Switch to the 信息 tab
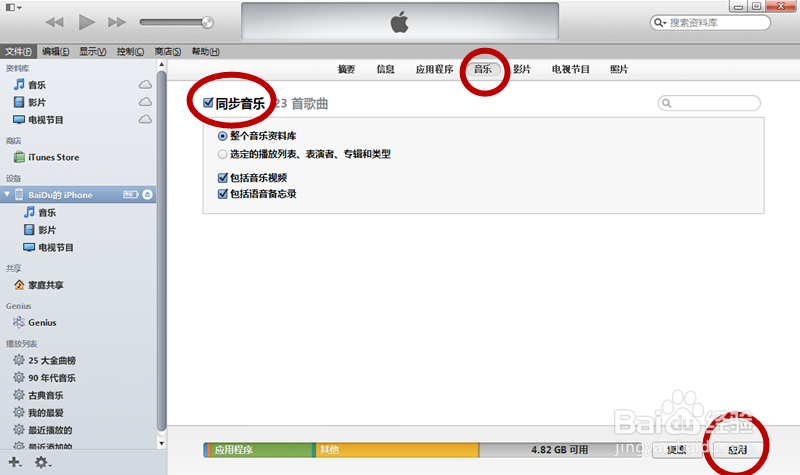Viewport: 800px width, 475px height. pos(385,69)
